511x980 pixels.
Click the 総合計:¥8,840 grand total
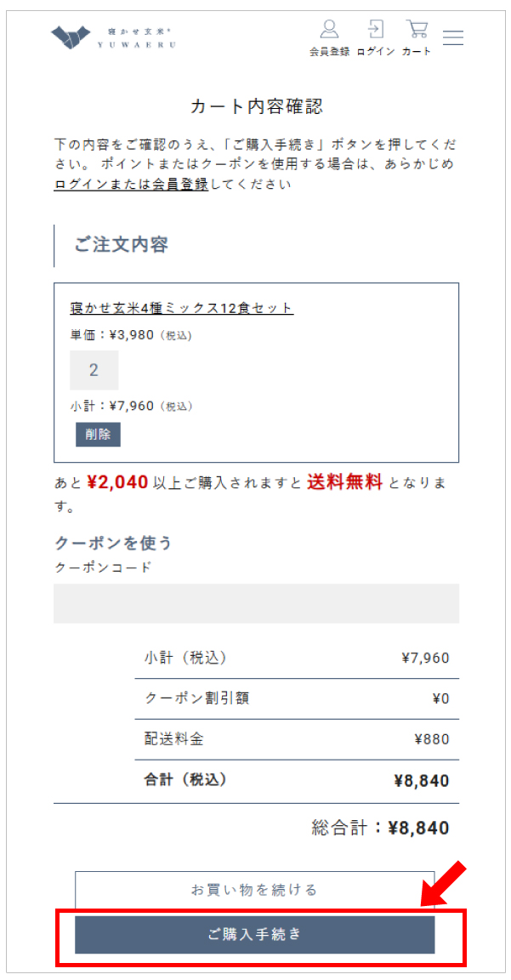380,828
